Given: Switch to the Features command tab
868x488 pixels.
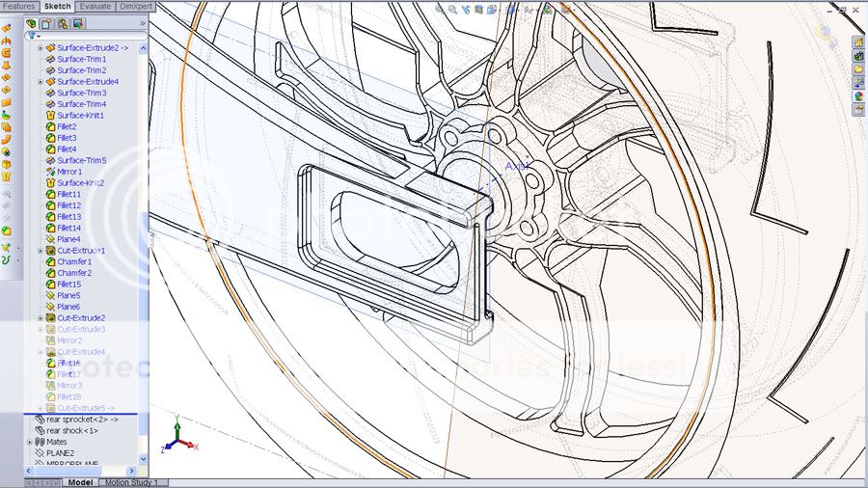Looking at the screenshot, I should pyautogui.click(x=19, y=6).
